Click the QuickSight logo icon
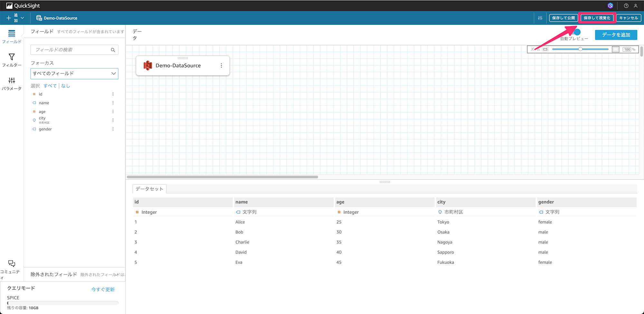The height and width of the screenshot is (314, 644). [x=9, y=5]
